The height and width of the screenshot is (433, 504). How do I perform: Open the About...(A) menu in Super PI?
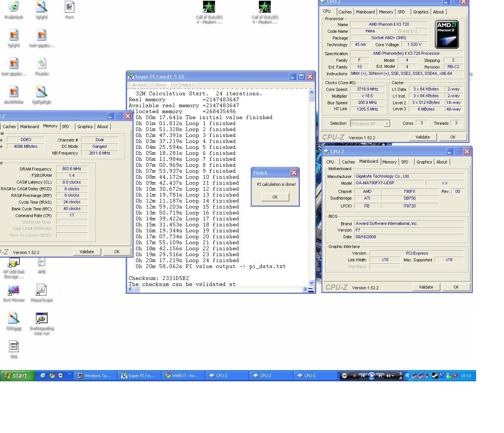(166, 85)
